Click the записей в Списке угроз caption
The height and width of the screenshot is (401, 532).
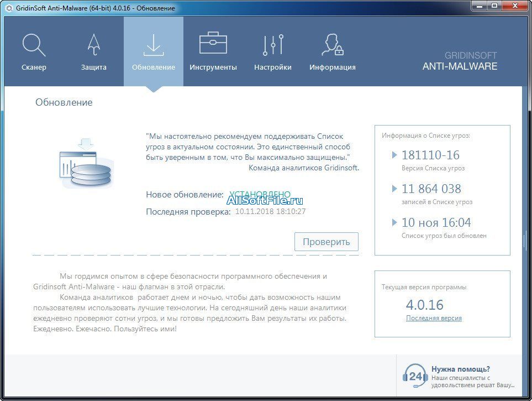click(x=436, y=202)
